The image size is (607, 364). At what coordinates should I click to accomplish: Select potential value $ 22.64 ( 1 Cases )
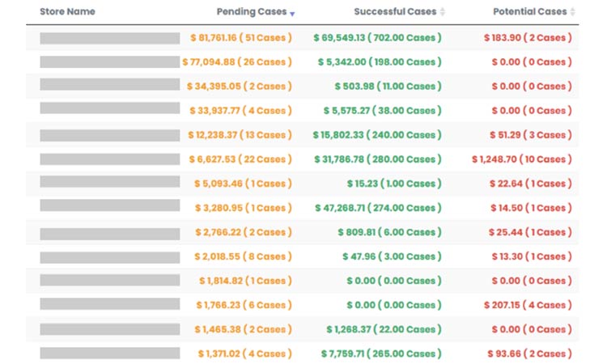(531, 184)
